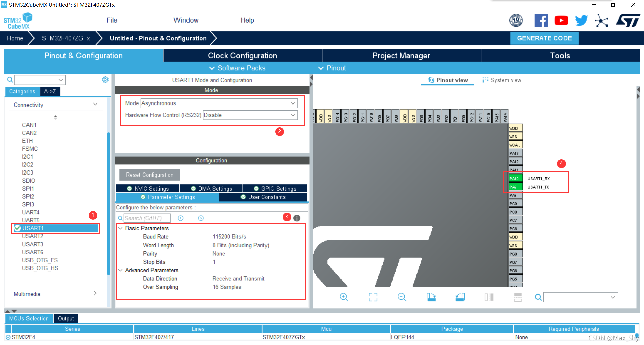Click the Receive and Transmit data direction value
The width and height of the screenshot is (644, 345).
pyautogui.click(x=238, y=279)
